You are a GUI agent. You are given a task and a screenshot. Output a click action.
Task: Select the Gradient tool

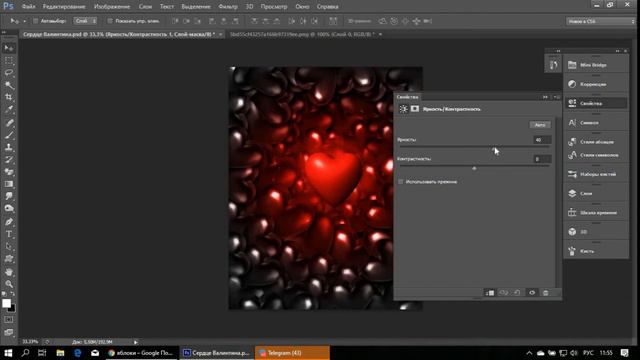[9, 184]
